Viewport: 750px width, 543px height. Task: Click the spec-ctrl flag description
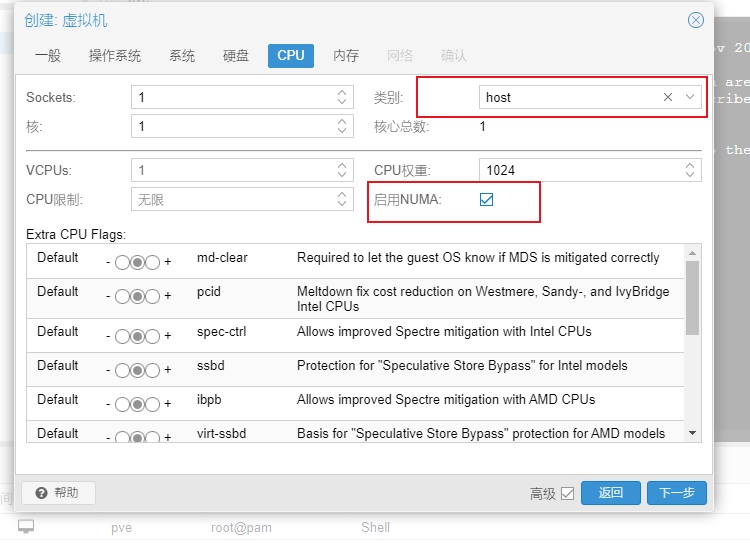[444, 332]
